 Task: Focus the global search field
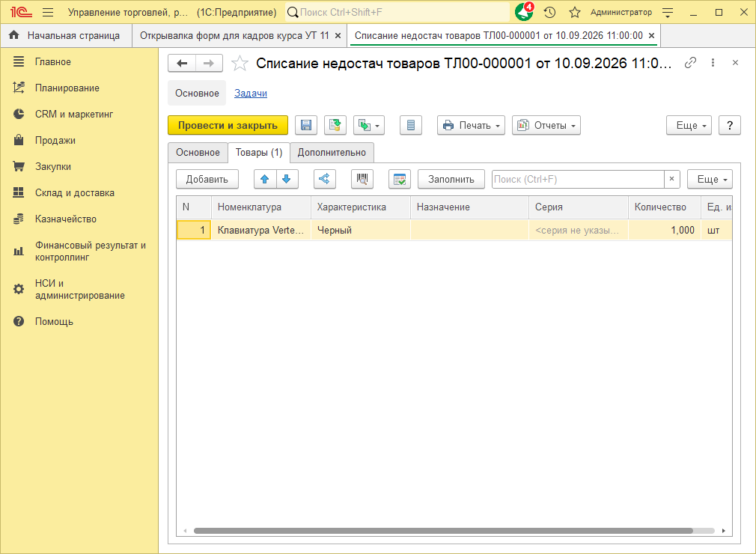397,13
